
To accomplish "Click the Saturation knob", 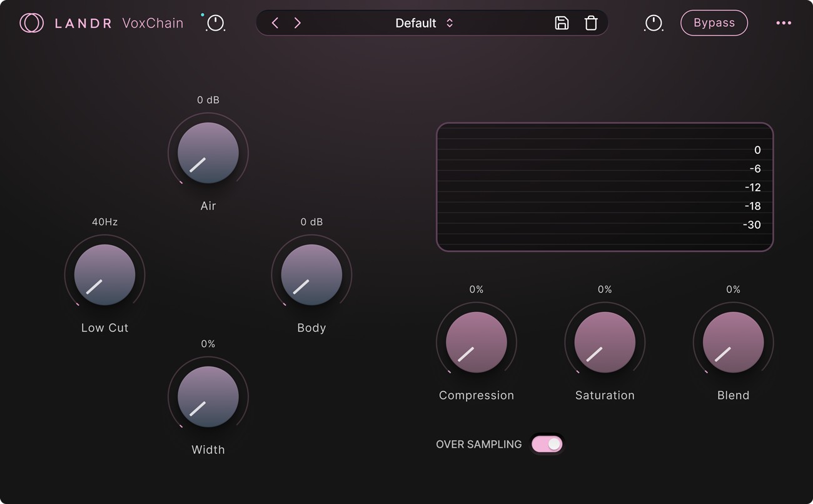I will coord(605,343).
